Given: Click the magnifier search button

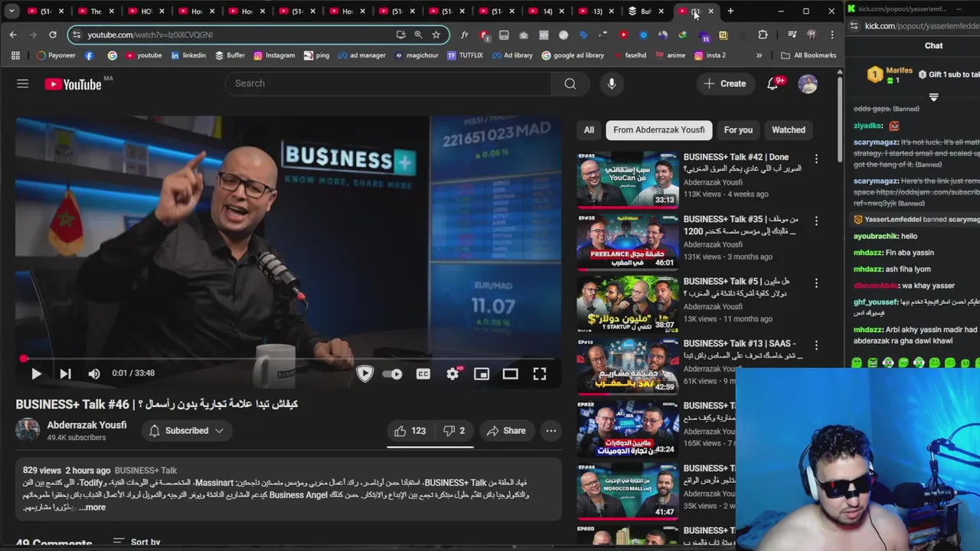Looking at the screenshot, I should 570,83.
